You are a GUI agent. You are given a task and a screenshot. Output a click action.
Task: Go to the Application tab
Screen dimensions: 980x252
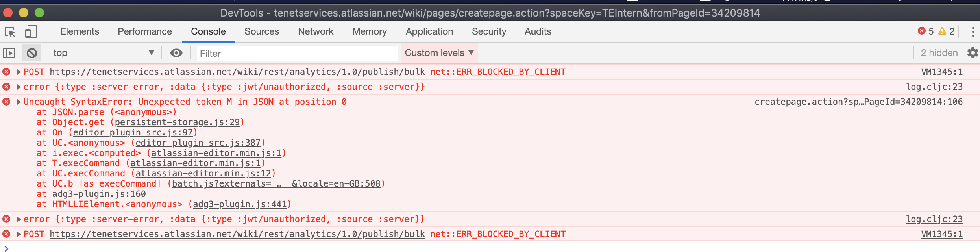[429, 31]
